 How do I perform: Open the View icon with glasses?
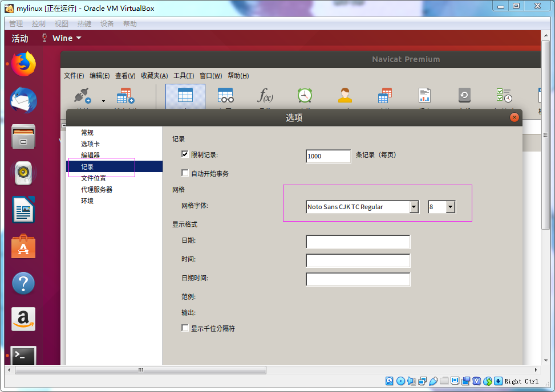(225, 96)
